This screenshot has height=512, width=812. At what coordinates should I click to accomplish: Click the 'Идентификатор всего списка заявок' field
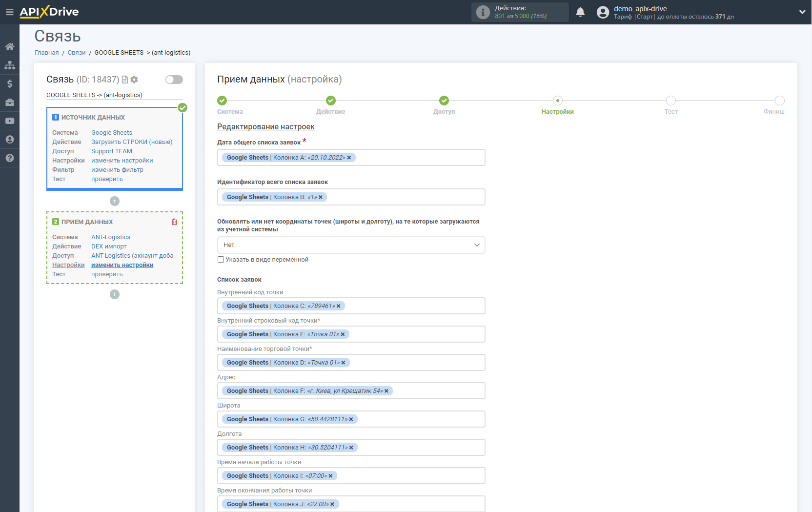(x=351, y=197)
